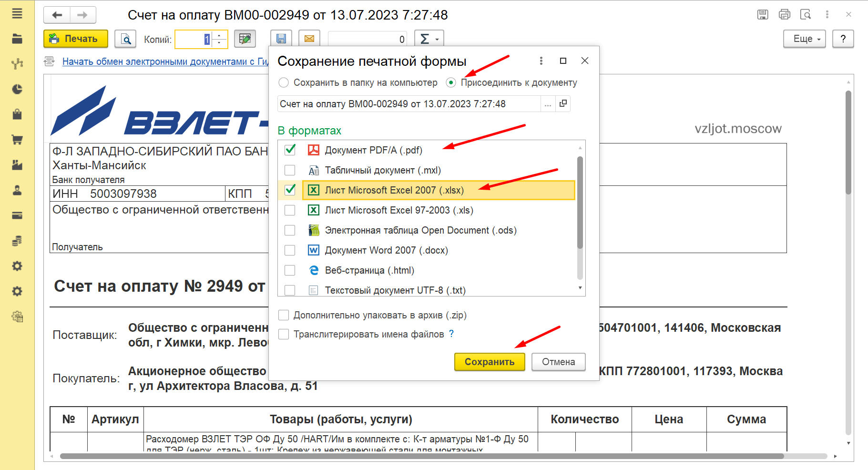
Task: Click the floppy disk save icon in the toolbar
Action: coord(281,39)
